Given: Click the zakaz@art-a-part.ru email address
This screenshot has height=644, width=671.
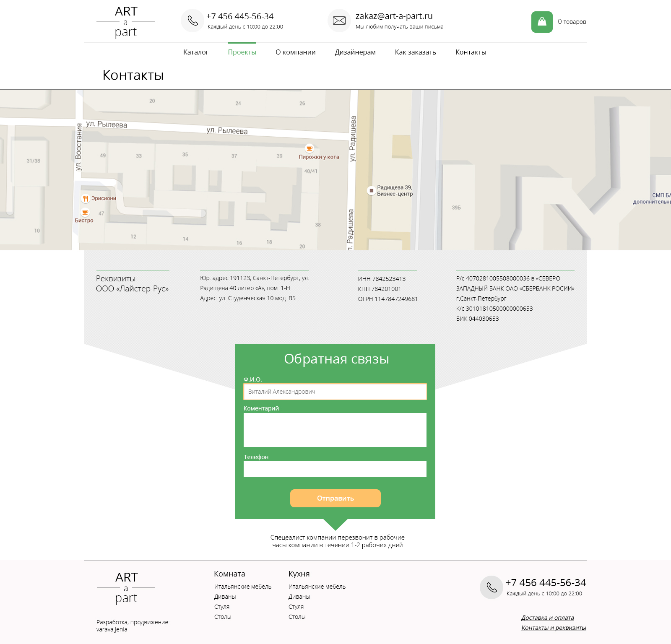Looking at the screenshot, I should pos(394,16).
